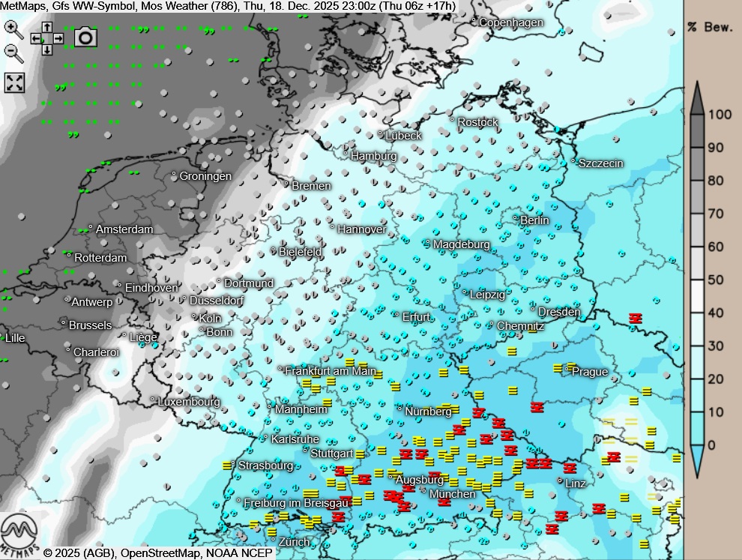Click the Prague city label
Image resolution: width=742 pixels, height=560 pixels.
point(590,372)
